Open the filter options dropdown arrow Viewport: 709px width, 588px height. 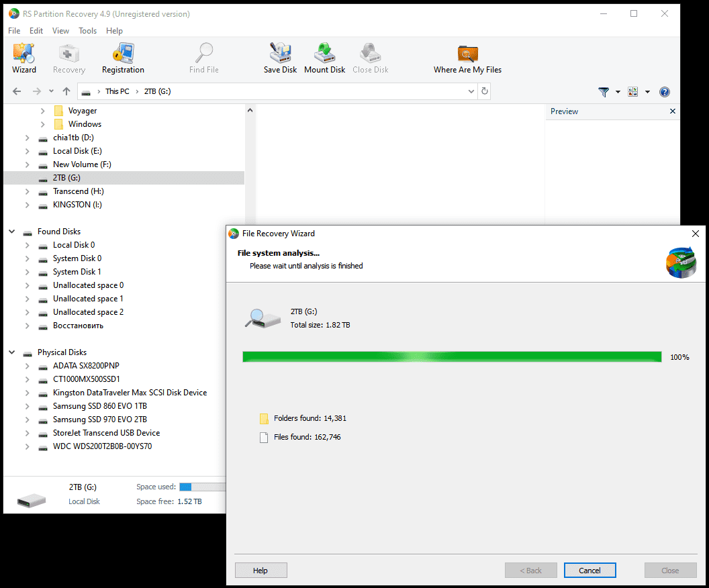618,92
